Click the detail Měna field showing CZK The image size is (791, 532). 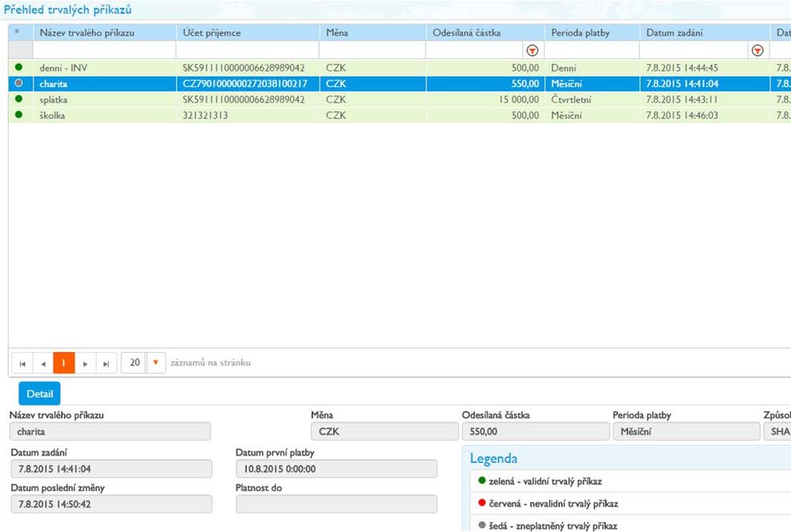point(385,432)
